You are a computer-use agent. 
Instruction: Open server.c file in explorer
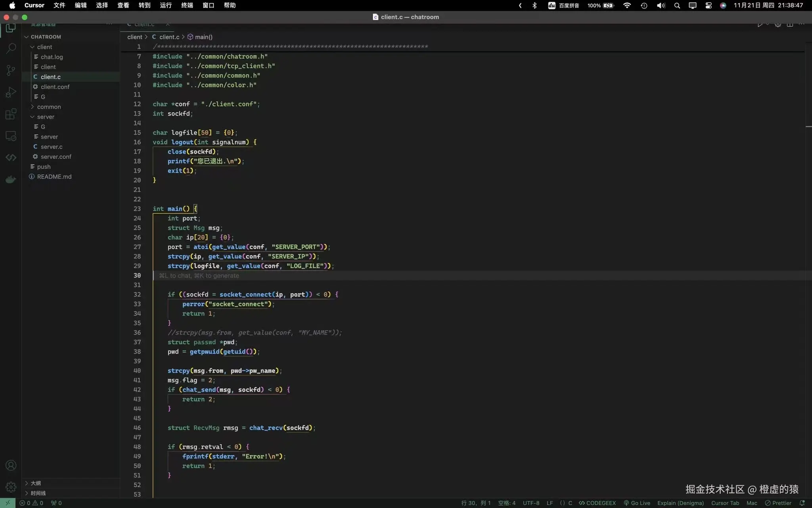pos(52,146)
